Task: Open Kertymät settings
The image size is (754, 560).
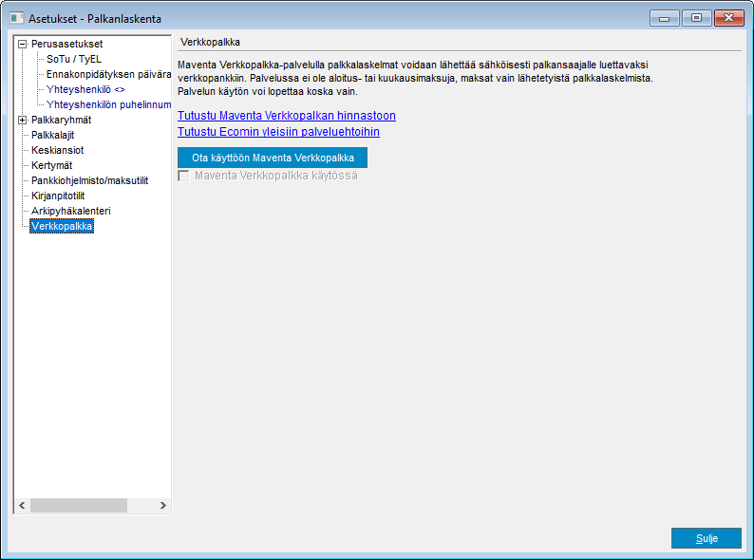Action: tap(51, 165)
